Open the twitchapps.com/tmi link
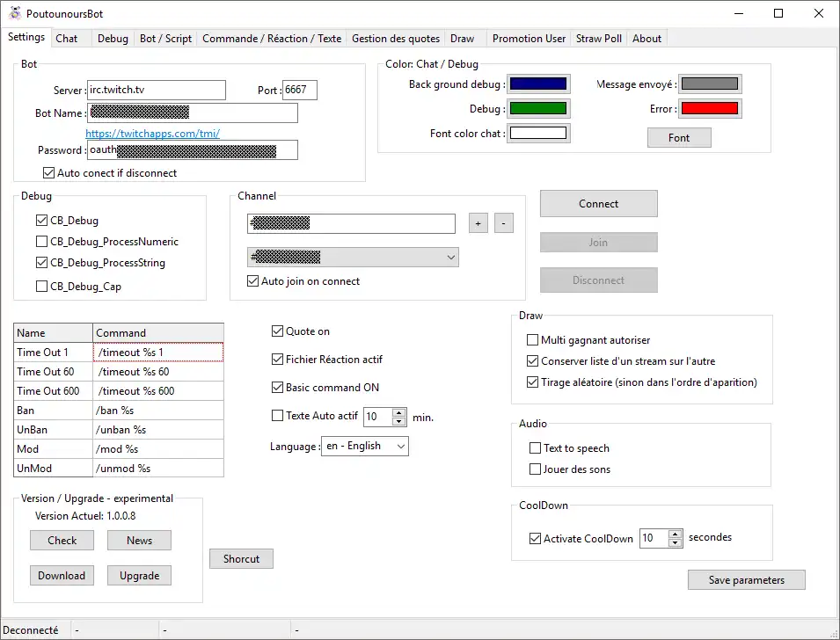Viewport: 840px width, 640px height. [153, 134]
